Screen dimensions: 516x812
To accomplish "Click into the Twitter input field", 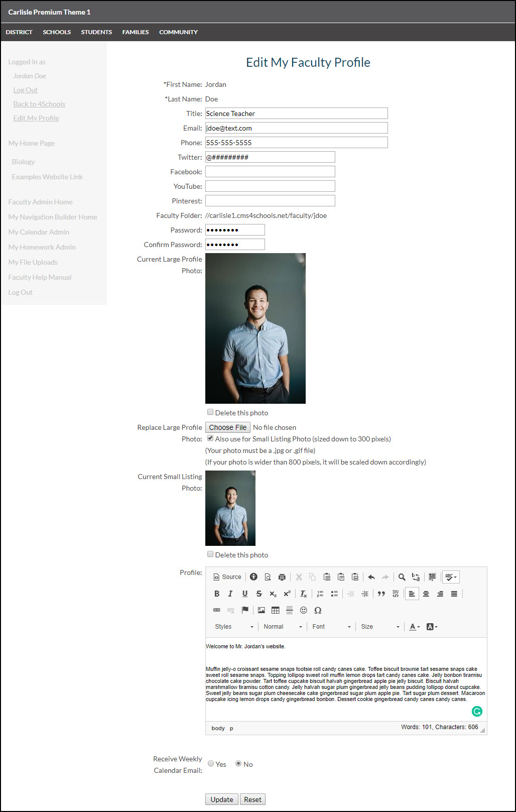I will 270,157.
